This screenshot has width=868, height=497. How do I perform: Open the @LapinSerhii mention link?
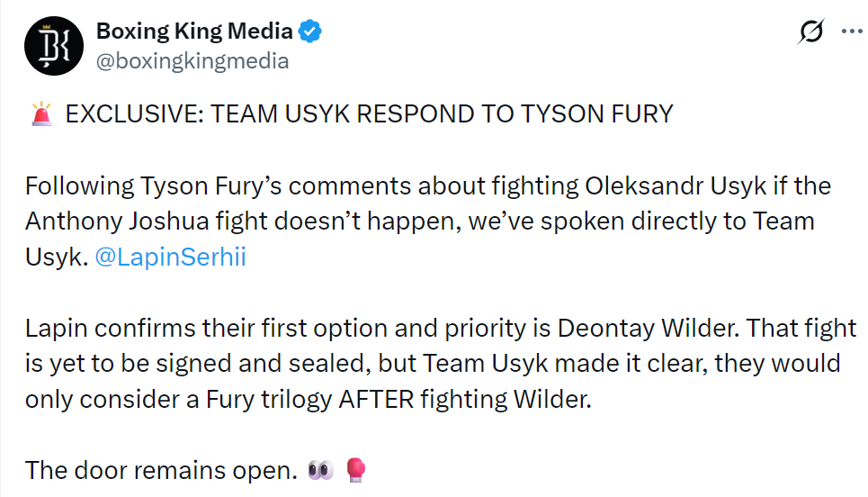171,258
